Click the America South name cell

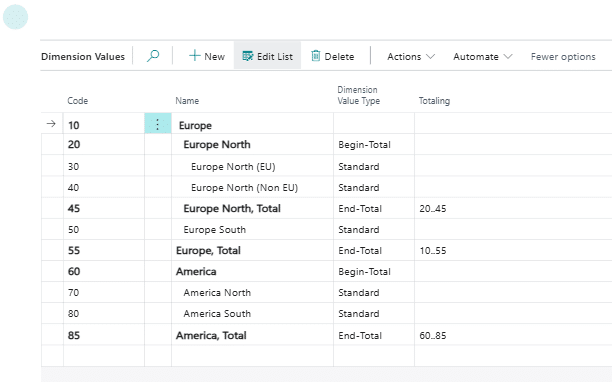(252, 314)
